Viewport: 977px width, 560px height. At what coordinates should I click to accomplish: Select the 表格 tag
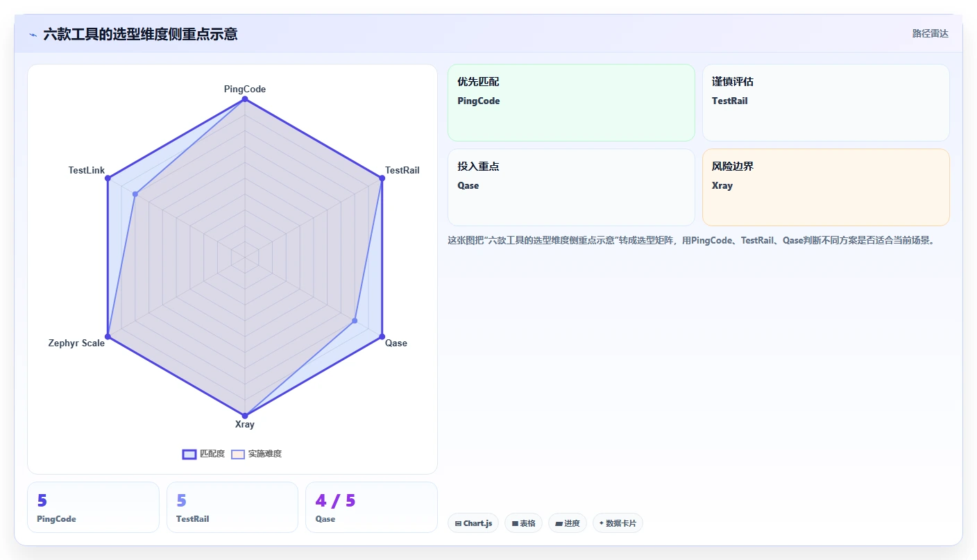pos(523,523)
